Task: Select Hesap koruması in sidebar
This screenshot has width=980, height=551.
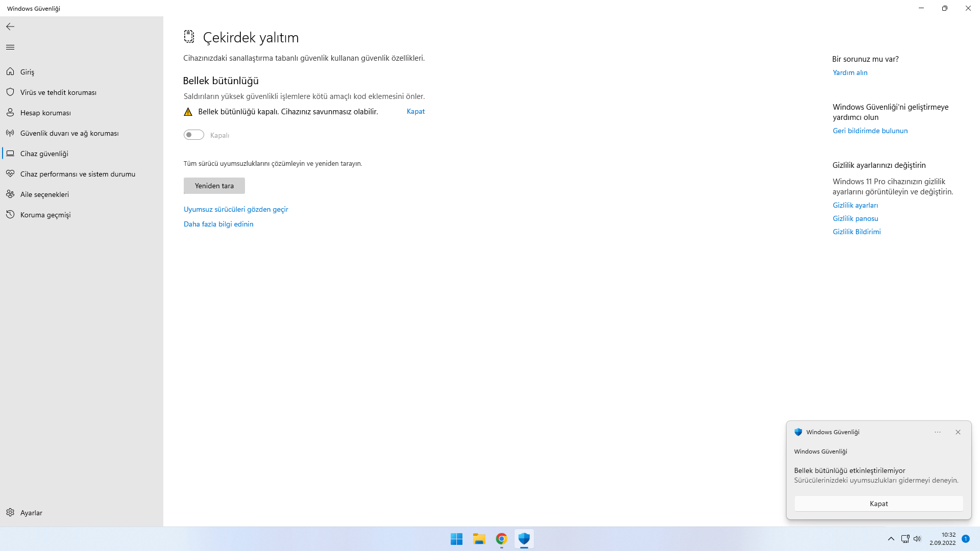Action: tap(82, 113)
